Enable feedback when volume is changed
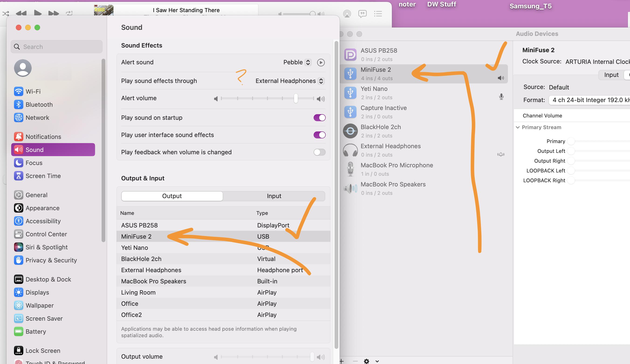The height and width of the screenshot is (364, 630). coord(319,152)
